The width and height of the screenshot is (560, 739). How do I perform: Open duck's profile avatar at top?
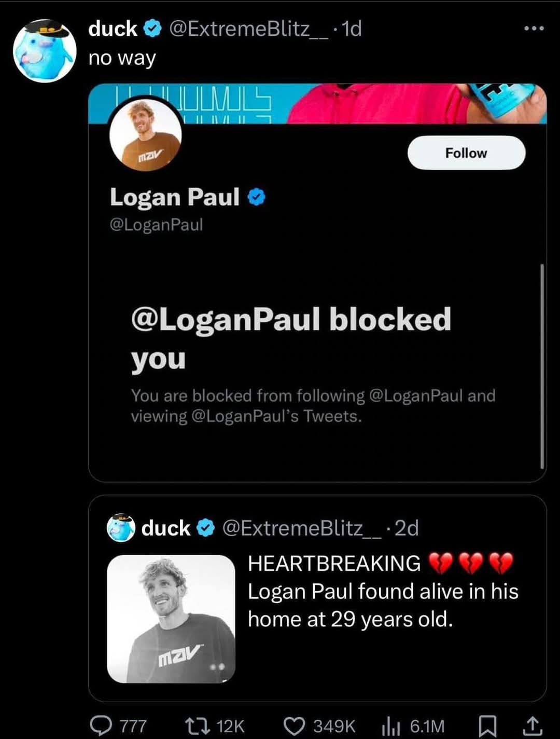click(45, 51)
